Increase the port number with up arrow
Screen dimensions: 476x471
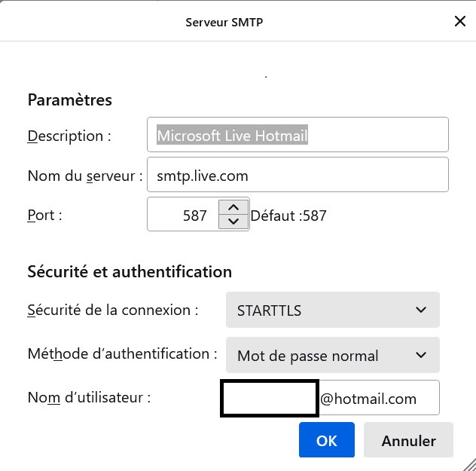click(233, 207)
